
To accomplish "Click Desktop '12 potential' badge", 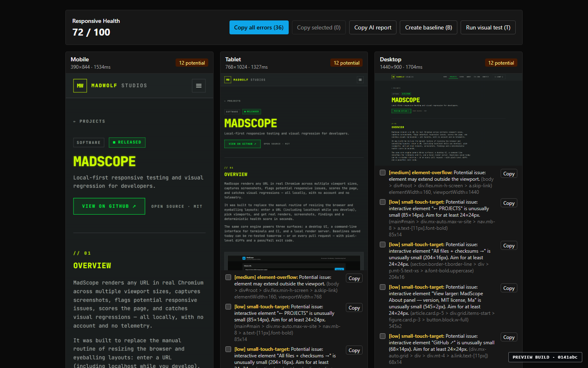I will click(501, 63).
